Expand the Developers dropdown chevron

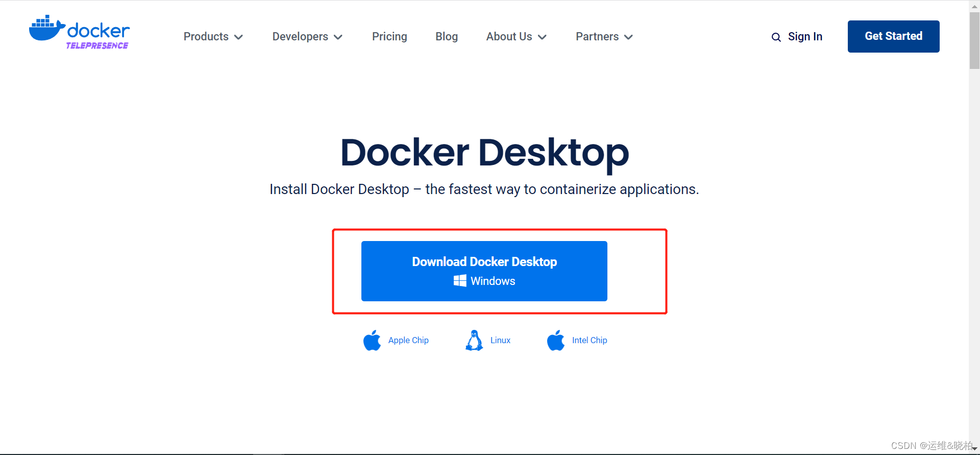point(338,37)
